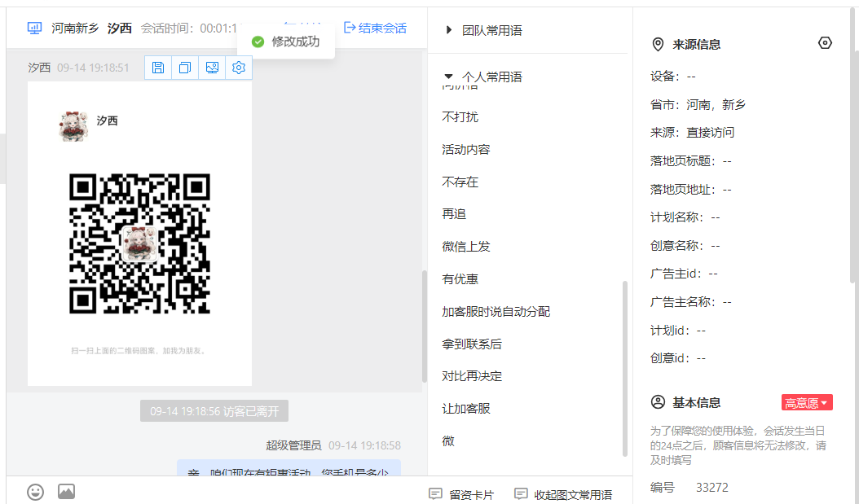Click the 落地页地址 field
This screenshot has height=504, width=859.
pos(691,190)
